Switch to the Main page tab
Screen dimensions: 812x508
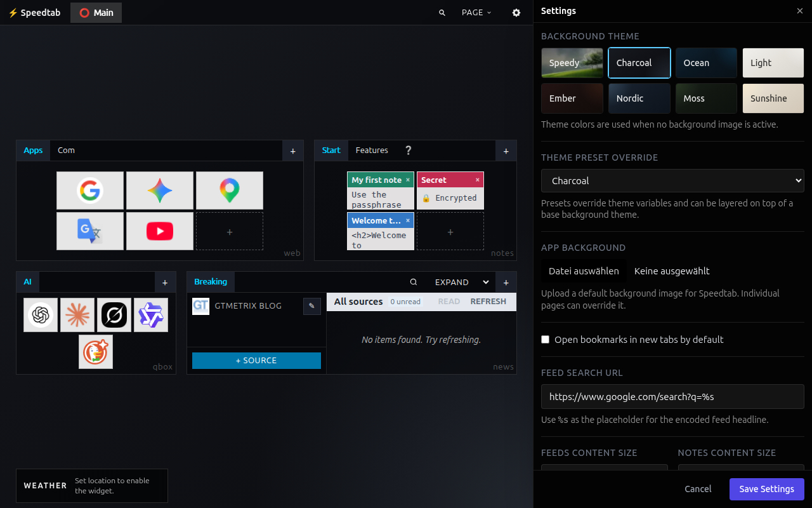pos(96,13)
